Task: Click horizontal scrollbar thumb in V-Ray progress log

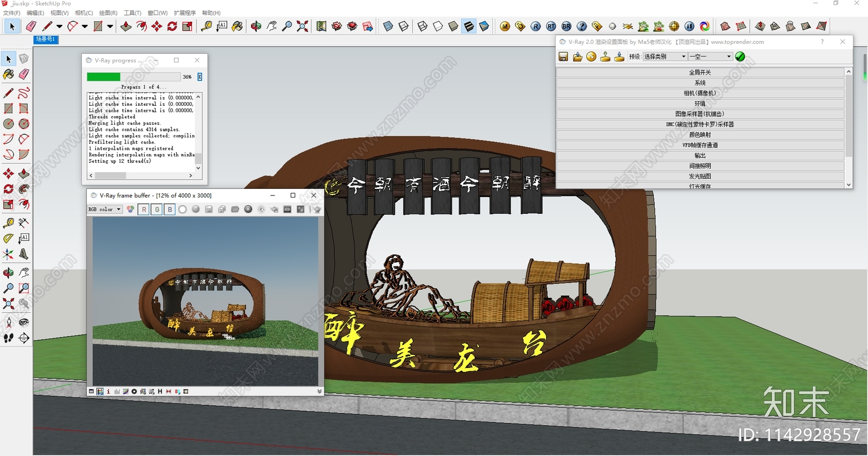Action: pos(110,175)
